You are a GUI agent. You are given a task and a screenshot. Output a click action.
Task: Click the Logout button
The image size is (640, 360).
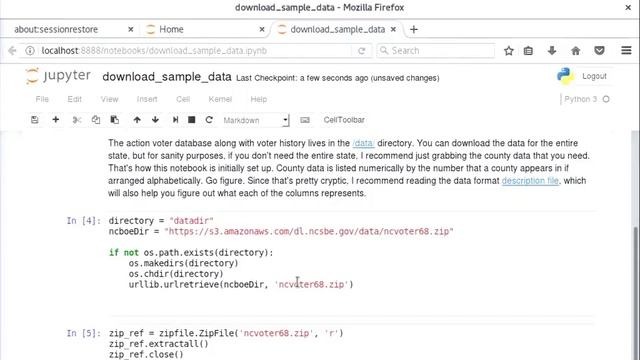[594, 76]
